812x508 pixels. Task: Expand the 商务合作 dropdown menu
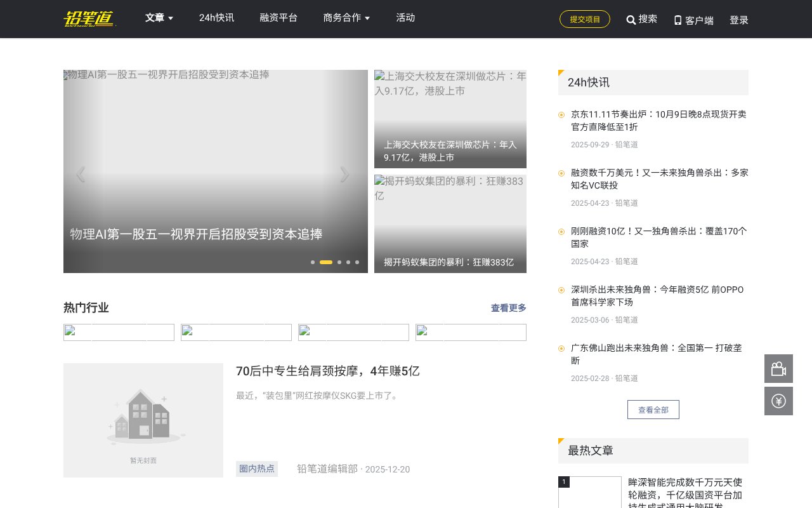pos(346,18)
